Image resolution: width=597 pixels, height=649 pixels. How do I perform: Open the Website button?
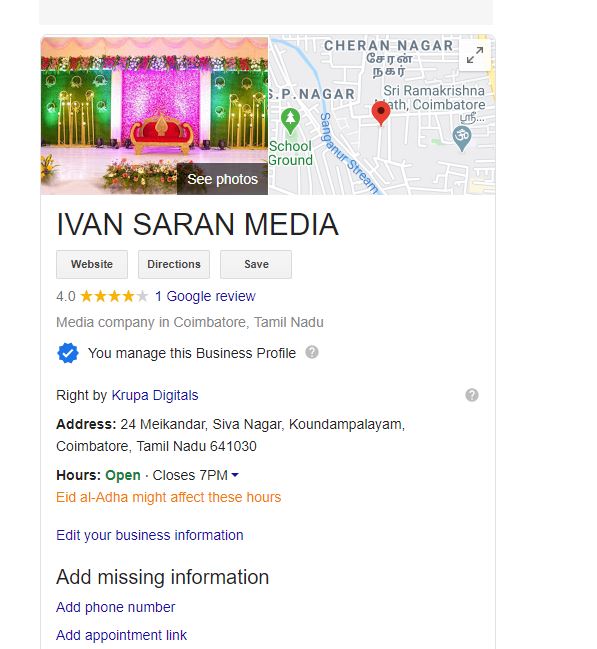click(92, 264)
